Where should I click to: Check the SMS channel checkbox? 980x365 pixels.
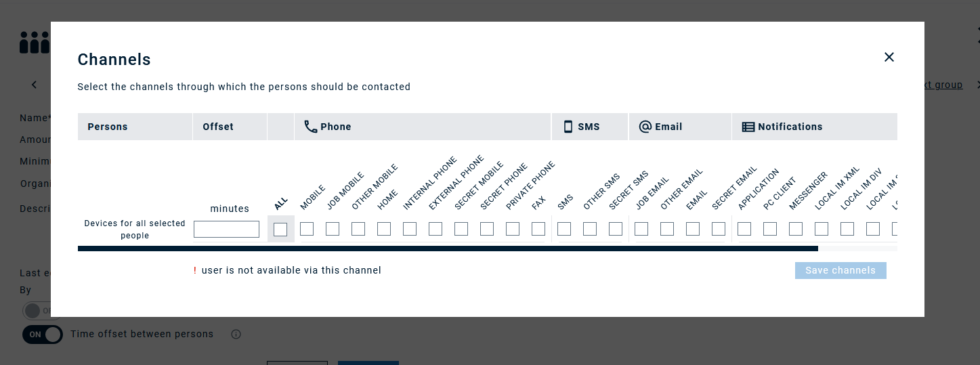pos(564,229)
